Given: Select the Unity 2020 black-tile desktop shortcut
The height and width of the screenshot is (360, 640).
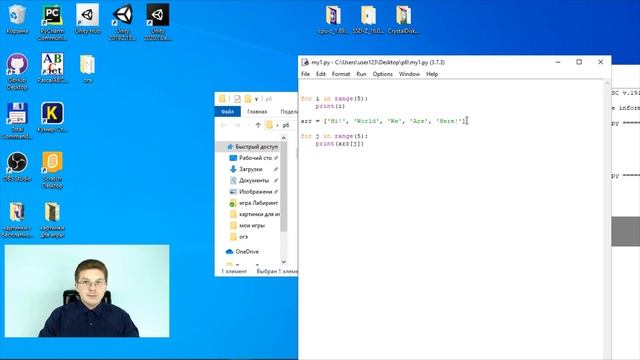Looking at the screenshot, I should tap(158, 22).
